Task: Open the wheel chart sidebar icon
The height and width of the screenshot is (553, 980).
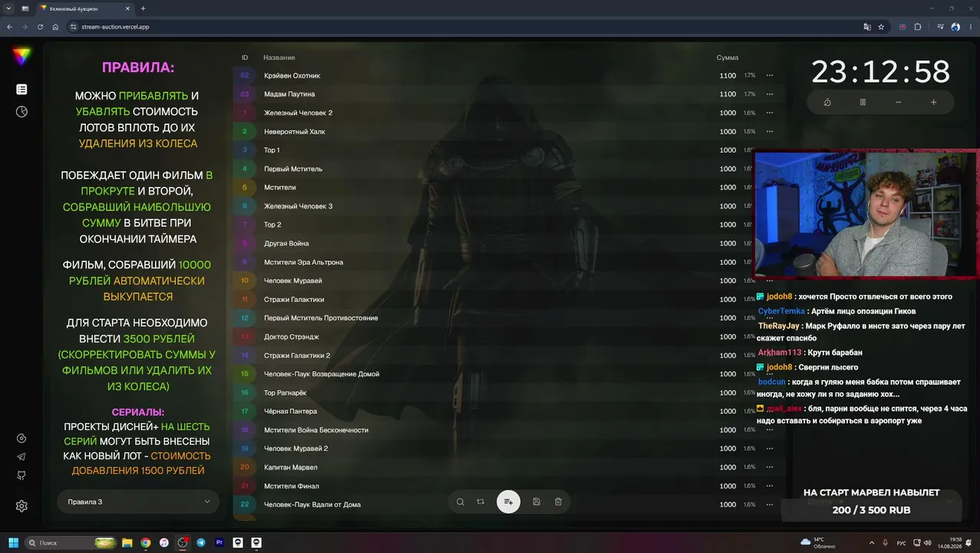Action: pos(21,111)
